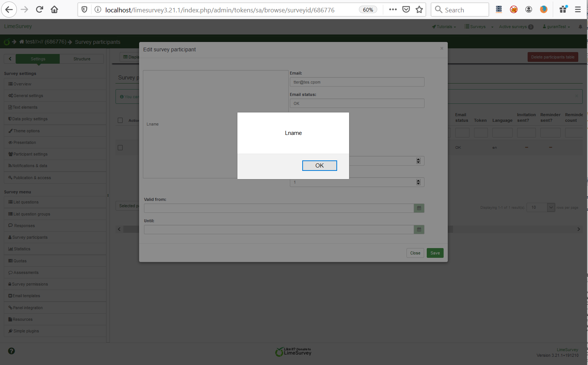Open Theme options
Image resolution: width=588 pixels, height=365 pixels.
55,131
